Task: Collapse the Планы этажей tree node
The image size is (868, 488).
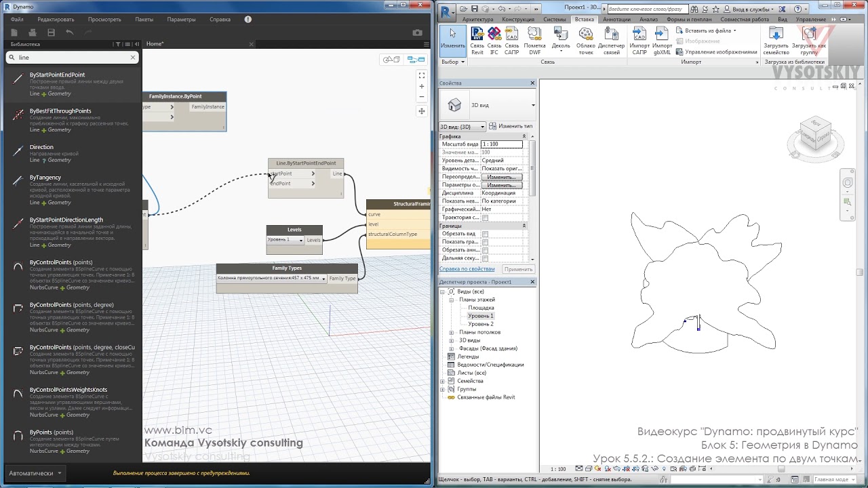Action: pos(452,300)
